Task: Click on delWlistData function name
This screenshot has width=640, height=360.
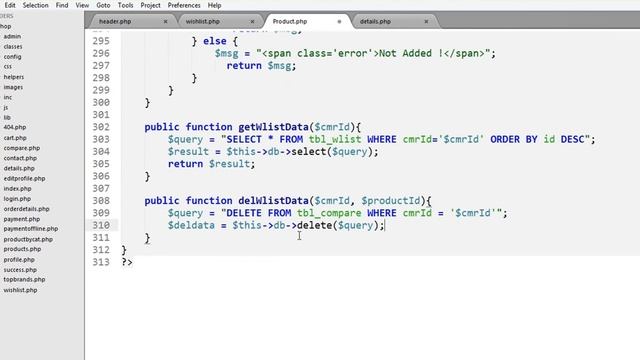Action: [x=273, y=201]
